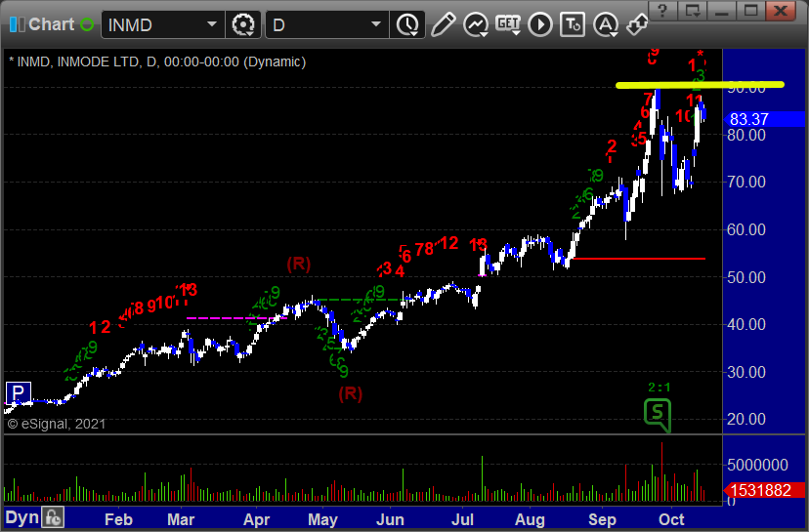Click the bar replay play button
Image resolution: width=809 pixels, height=532 pixels.
540,24
